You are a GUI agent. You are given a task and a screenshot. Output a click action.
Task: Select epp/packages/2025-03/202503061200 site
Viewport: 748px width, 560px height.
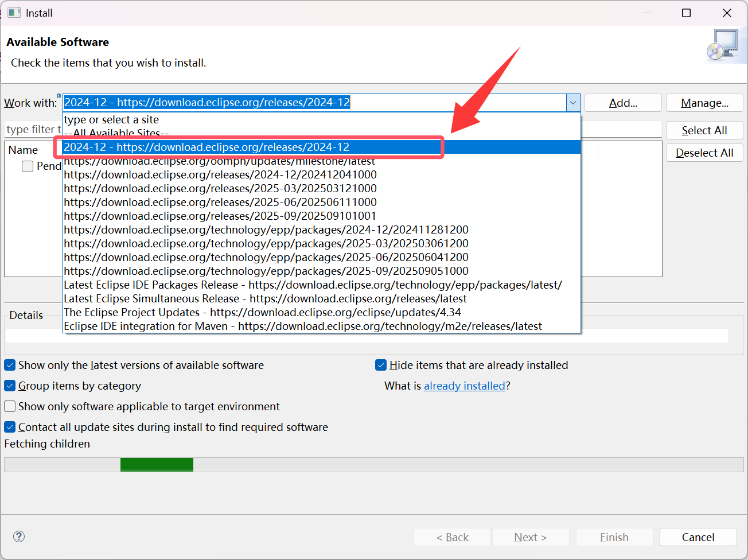coord(321,243)
